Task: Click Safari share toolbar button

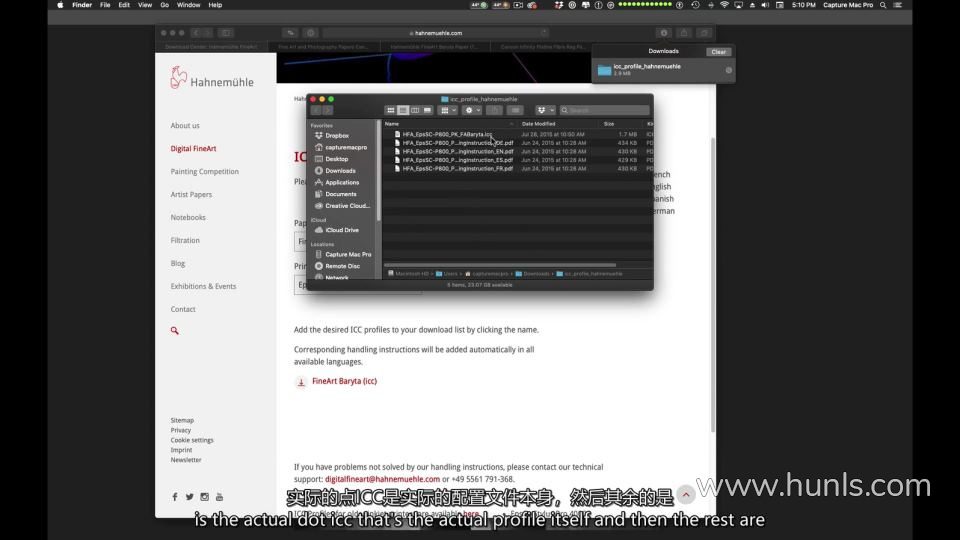Action: [x=684, y=33]
